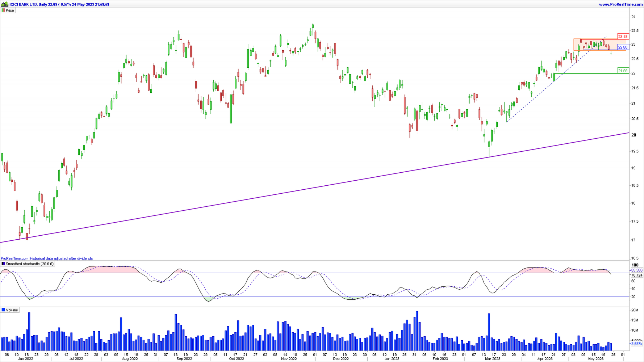
Task: Click the Apr 2023 label on time axis
Action: [x=545, y=359]
